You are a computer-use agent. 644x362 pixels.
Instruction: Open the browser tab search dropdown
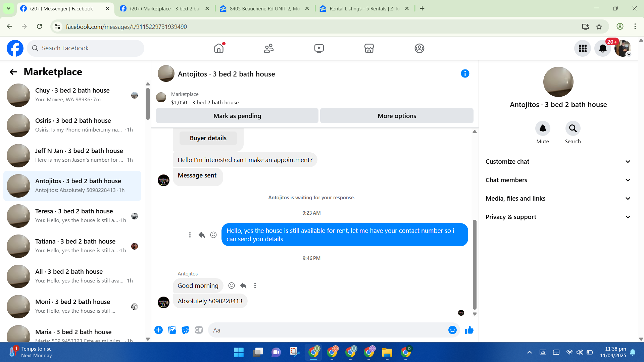pos(9,8)
